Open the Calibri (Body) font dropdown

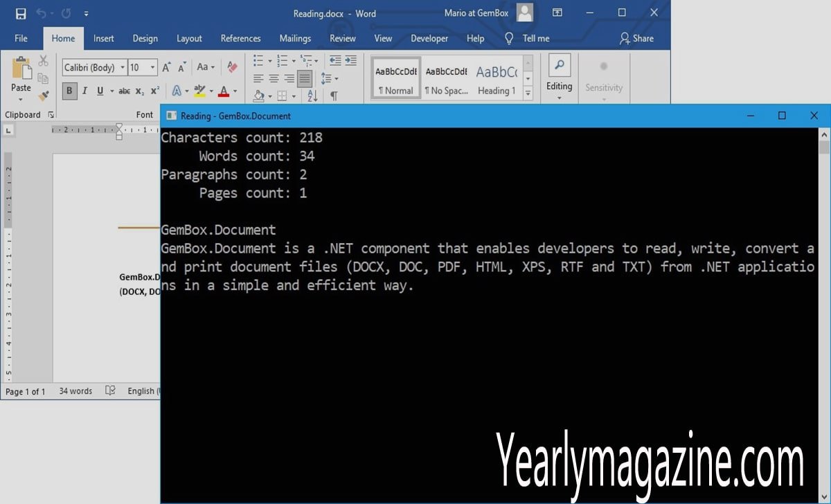point(95,67)
